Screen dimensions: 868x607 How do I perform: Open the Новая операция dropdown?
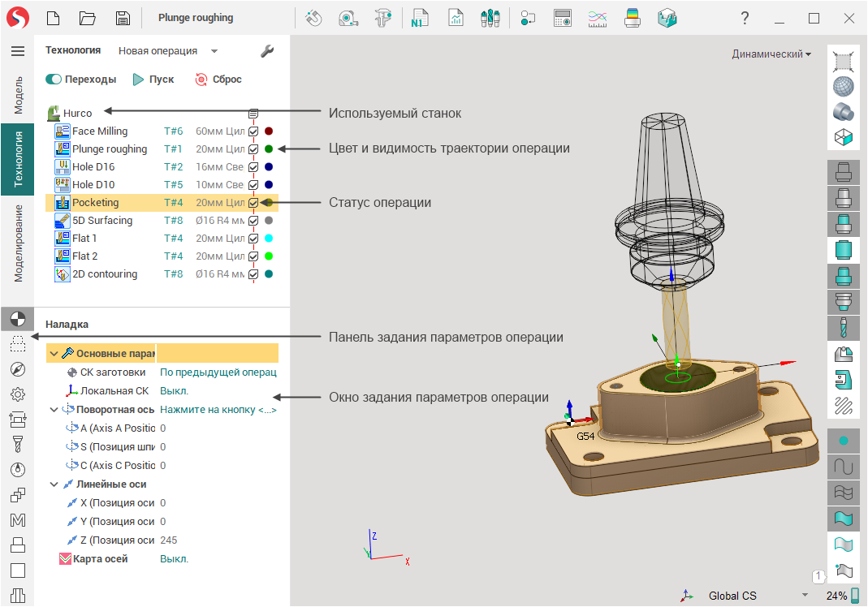point(168,51)
